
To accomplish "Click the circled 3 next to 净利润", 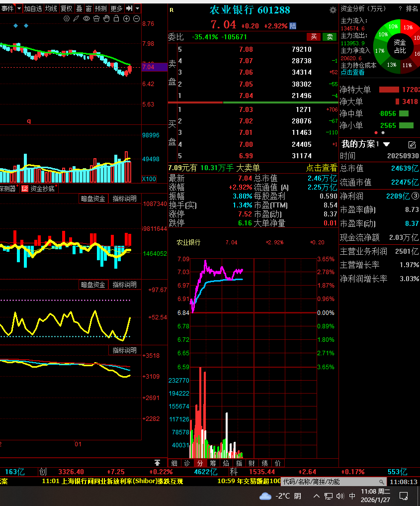I will pos(415,196).
